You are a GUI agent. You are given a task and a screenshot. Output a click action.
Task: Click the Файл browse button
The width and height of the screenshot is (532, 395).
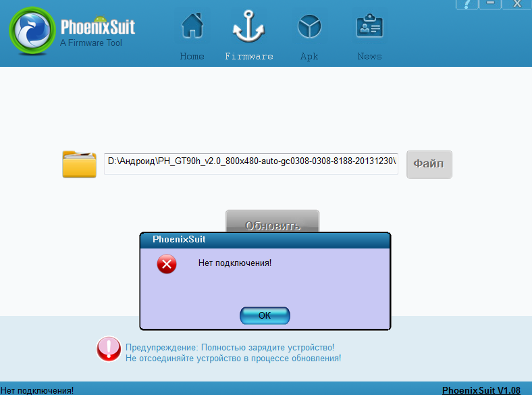(429, 164)
